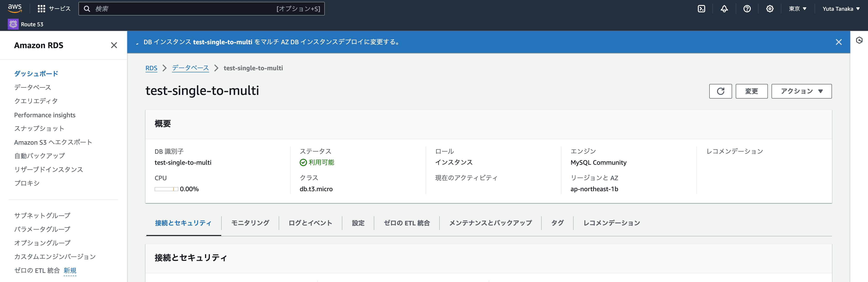868x282 pixels.
Task: Open the help question mark icon
Action: pyautogui.click(x=747, y=9)
